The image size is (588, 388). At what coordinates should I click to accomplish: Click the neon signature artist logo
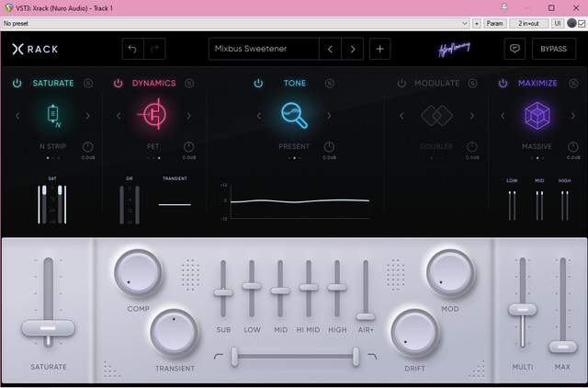(454, 49)
